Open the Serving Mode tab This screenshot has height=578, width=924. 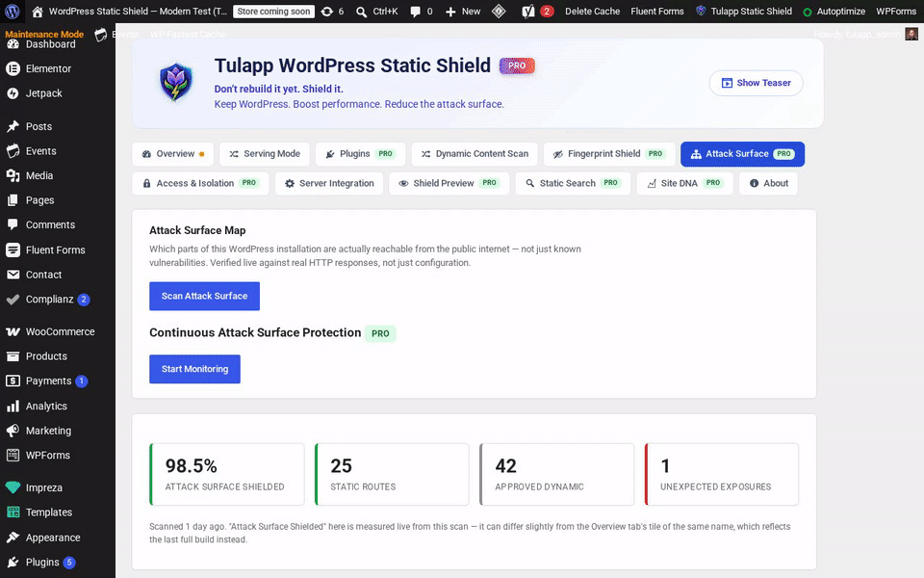(265, 154)
